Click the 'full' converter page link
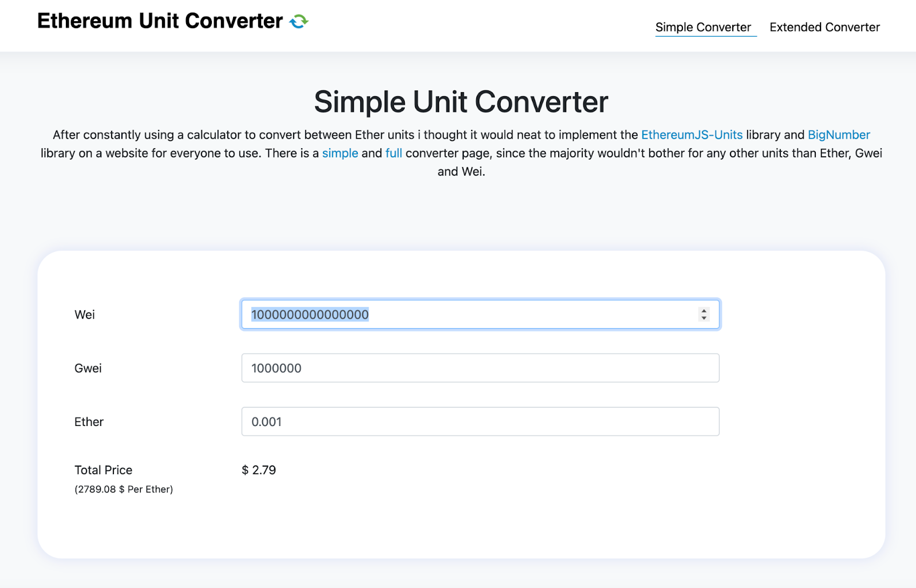The image size is (916, 588). click(393, 153)
